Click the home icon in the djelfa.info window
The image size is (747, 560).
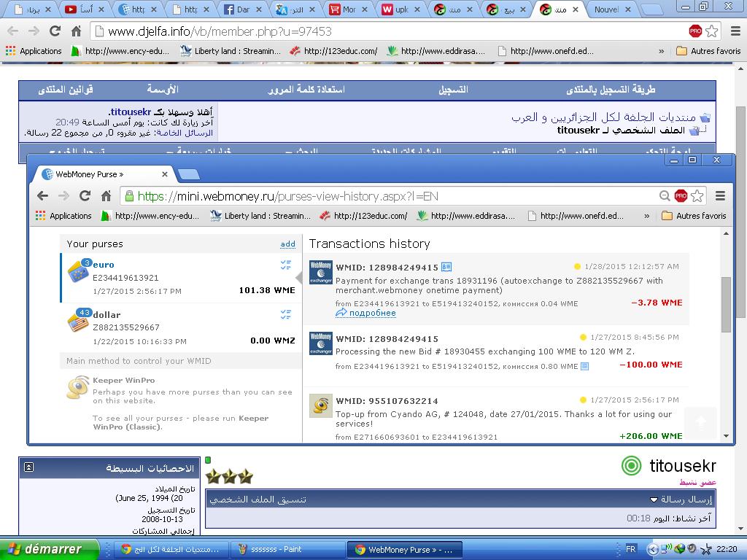[x=76, y=31]
